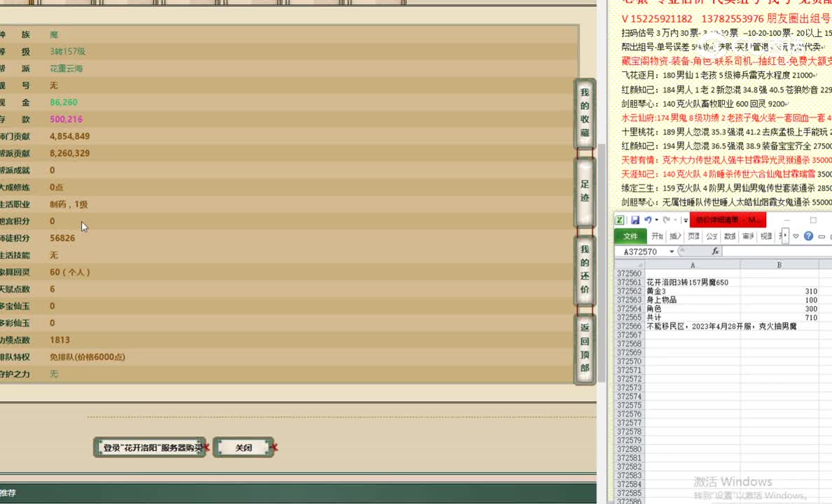The height and width of the screenshot is (504, 832).
Task: Click document line starting 水云仙府
Action: 726,118
